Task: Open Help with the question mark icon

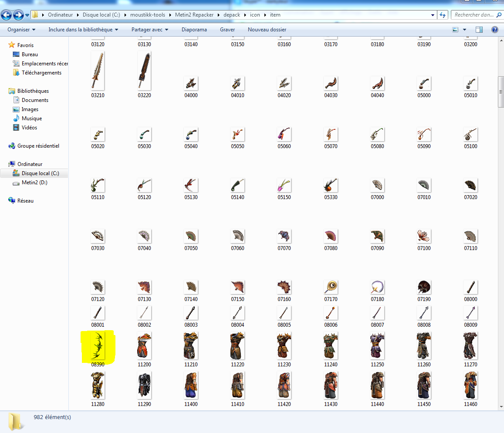Action: (495, 30)
